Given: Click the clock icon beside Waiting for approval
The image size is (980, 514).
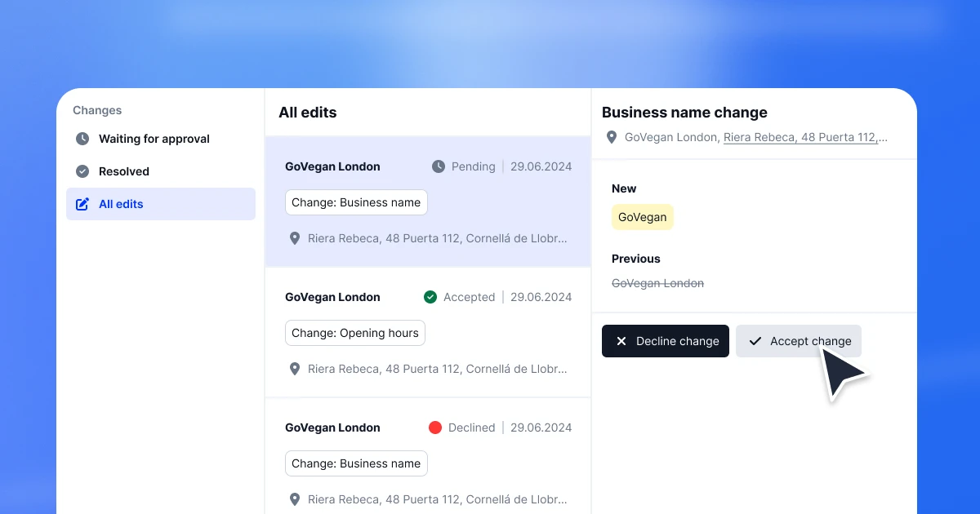Looking at the screenshot, I should pos(82,139).
